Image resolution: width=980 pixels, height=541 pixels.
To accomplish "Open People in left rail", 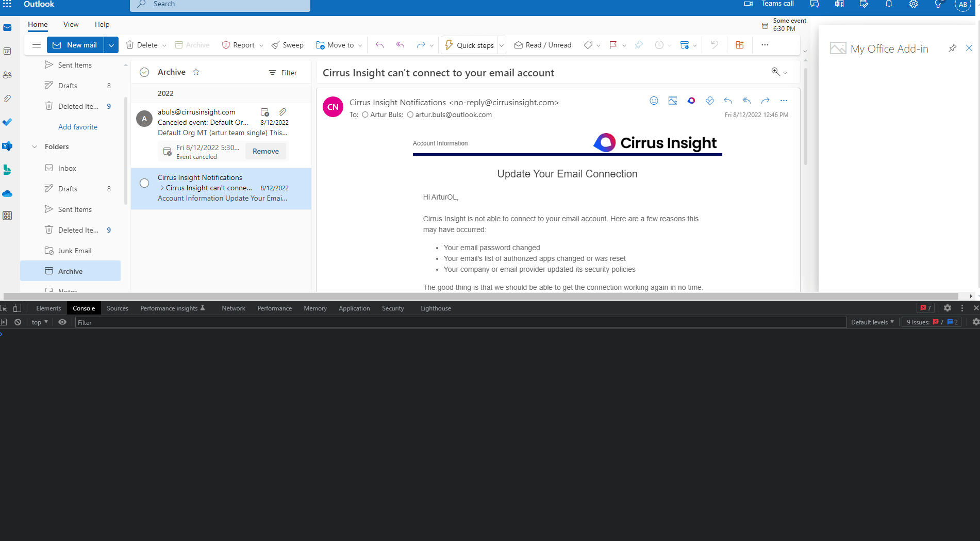I will 7,75.
